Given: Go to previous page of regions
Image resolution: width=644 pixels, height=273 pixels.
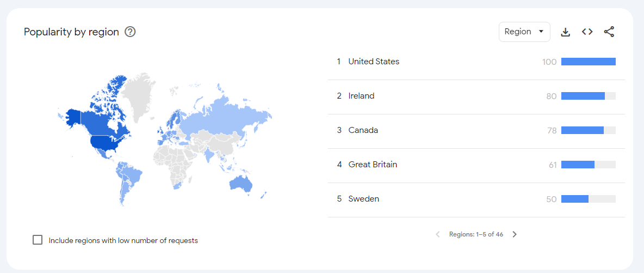Looking at the screenshot, I should coord(438,234).
